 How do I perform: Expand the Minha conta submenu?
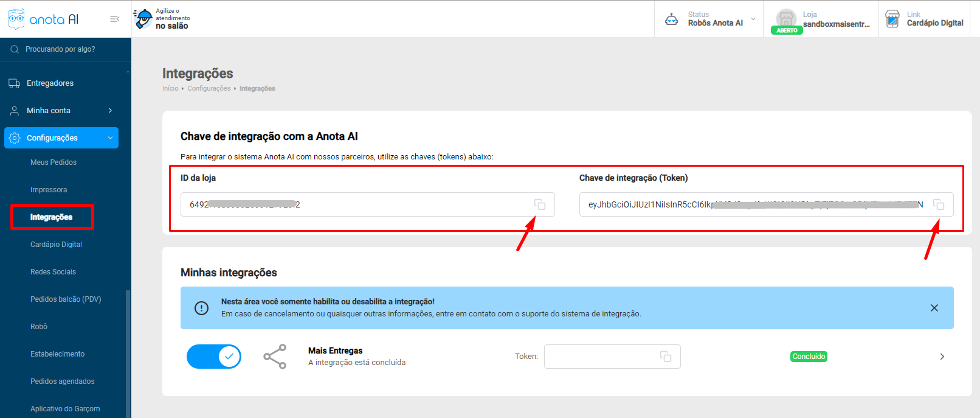point(110,111)
